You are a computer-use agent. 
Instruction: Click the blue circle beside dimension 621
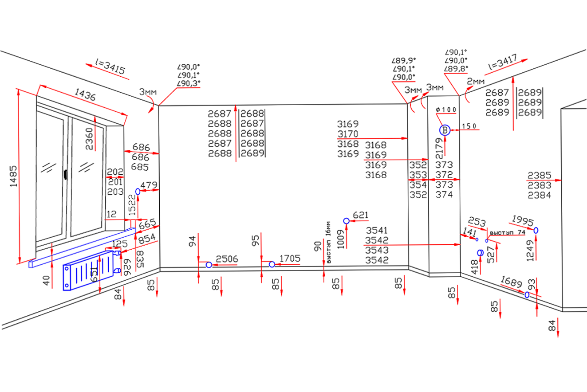point(346,221)
